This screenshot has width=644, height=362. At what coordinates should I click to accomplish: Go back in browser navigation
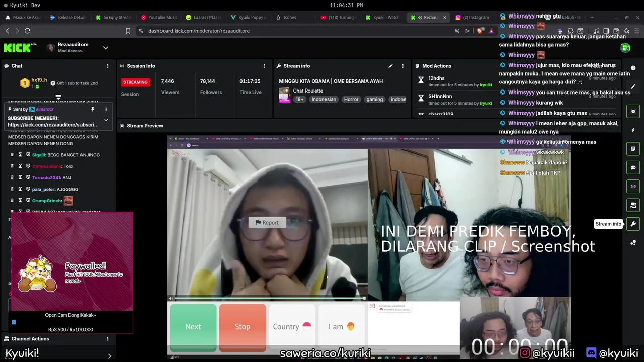[x=7, y=31]
